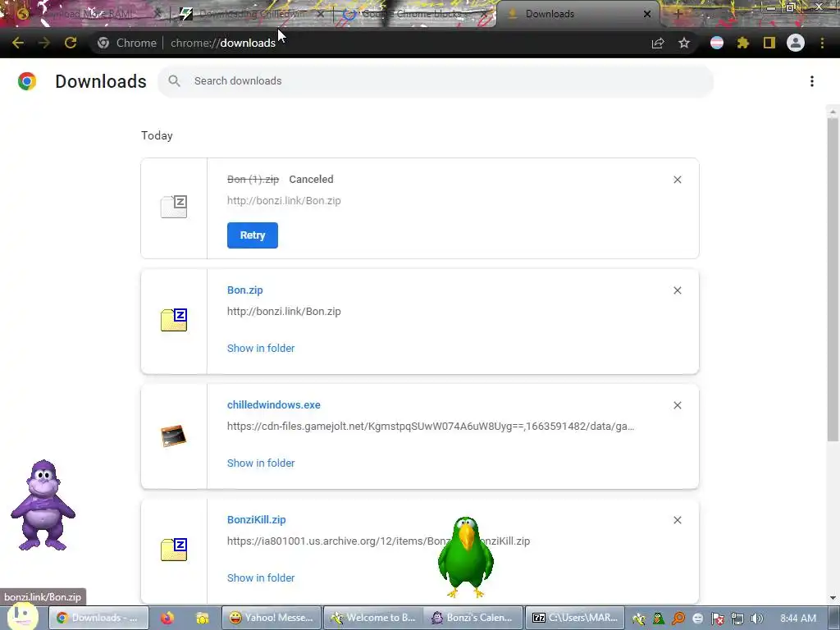The height and width of the screenshot is (630, 840).
Task: Remove chilledwindows.exe from the list
Action: [677, 405]
